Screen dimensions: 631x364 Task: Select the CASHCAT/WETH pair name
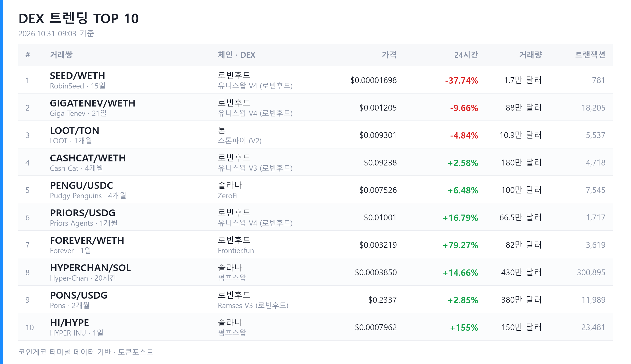88,158
